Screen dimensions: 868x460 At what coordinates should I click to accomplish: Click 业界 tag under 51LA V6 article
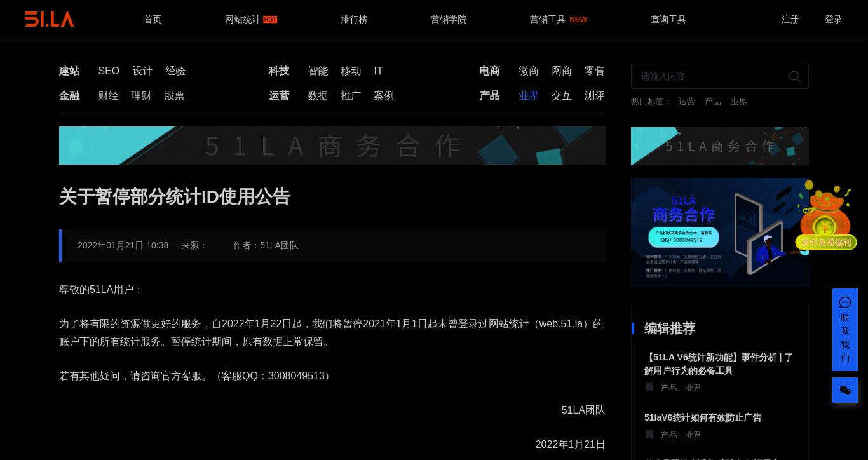(x=693, y=388)
